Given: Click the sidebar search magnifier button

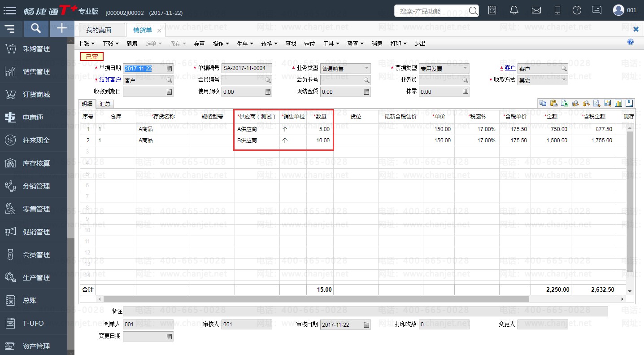Looking at the screenshot, I should (36, 29).
